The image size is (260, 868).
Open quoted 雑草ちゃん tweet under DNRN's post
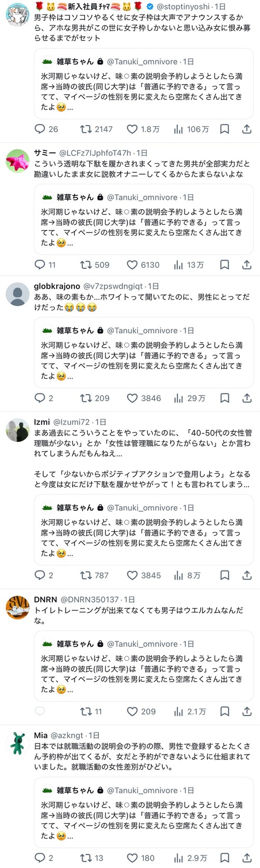[144, 668]
